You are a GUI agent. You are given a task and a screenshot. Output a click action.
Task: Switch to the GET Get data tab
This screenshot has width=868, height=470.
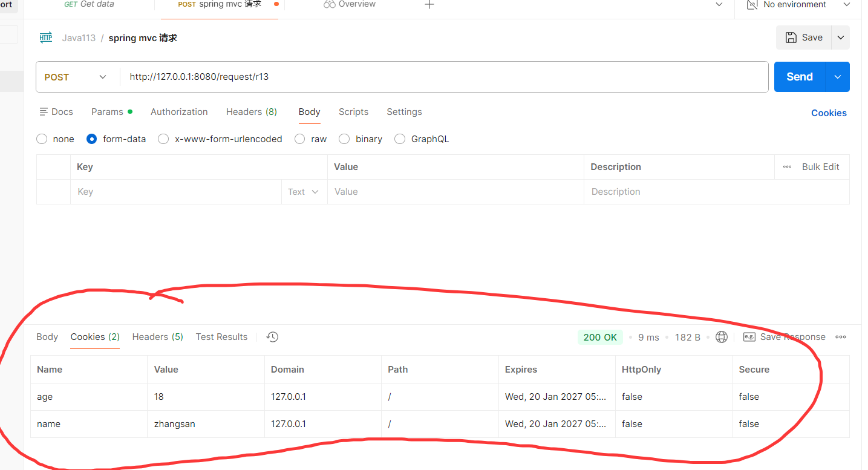tap(89, 4)
